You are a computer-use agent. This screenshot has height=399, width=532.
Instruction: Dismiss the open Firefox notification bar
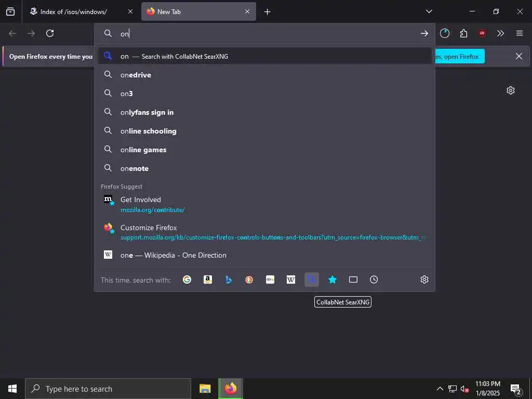pos(519,56)
